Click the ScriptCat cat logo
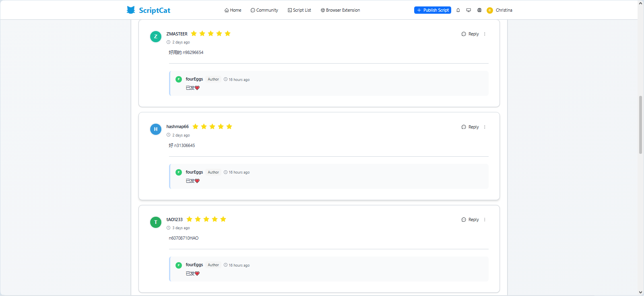Viewport: 644px width, 296px height. point(131,10)
